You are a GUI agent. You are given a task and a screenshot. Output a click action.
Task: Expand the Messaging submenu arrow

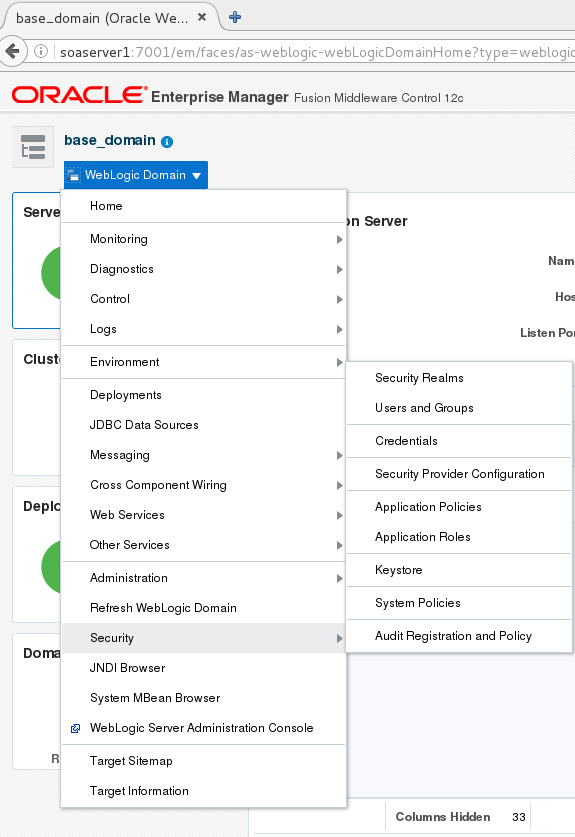coord(339,455)
